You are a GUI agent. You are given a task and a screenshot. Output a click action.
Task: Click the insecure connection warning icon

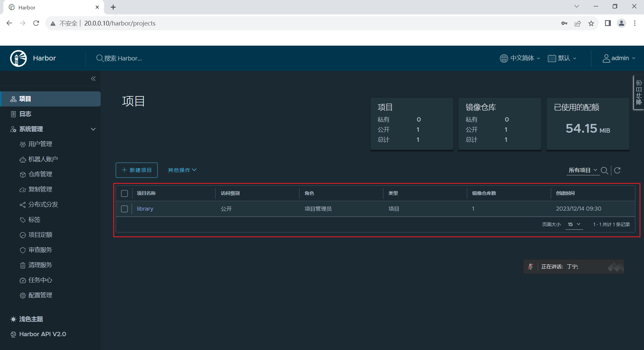point(53,24)
